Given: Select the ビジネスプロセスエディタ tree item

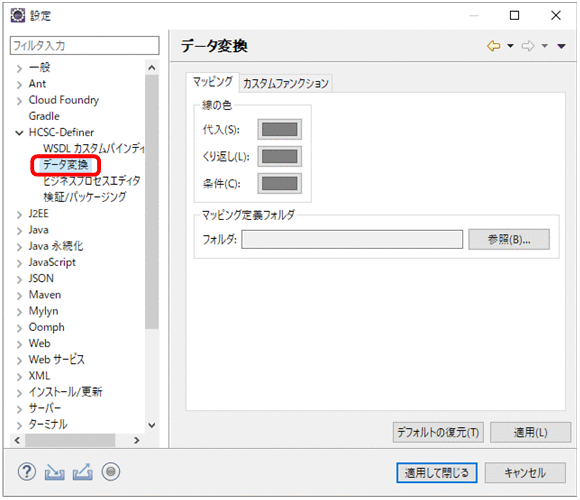Looking at the screenshot, I should (92, 181).
